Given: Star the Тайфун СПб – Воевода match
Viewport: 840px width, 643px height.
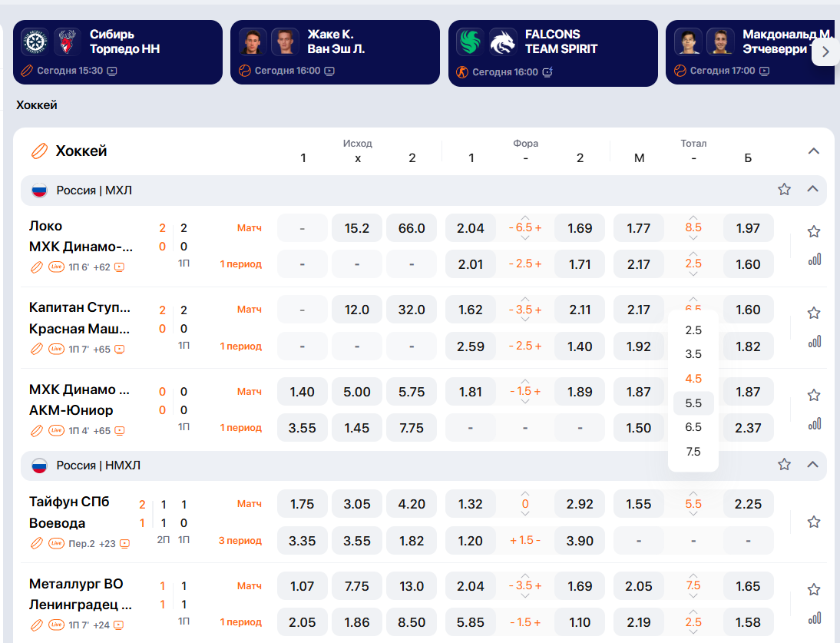Looking at the screenshot, I should [x=814, y=522].
